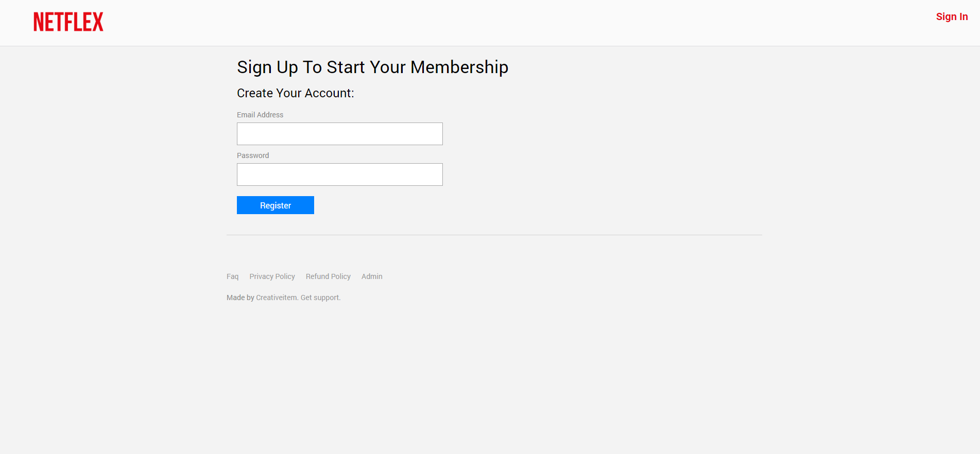Viewport: 980px width, 454px height.
Task: Click the 'Made by' footer text
Action: pyautogui.click(x=240, y=298)
